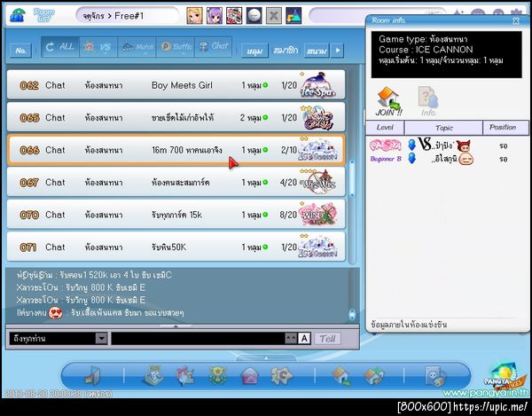Toggle the A font style button

[304, 338]
